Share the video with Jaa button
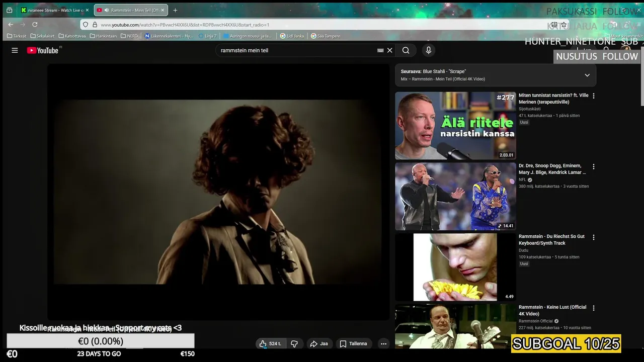Screen dimensions: 644x362 point(319,344)
